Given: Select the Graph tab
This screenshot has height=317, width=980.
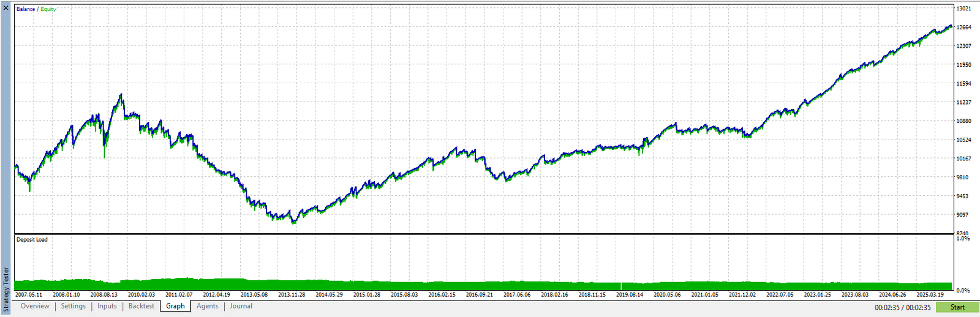Looking at the screenshot, I should pyautogui.click(x=175, y=306).
